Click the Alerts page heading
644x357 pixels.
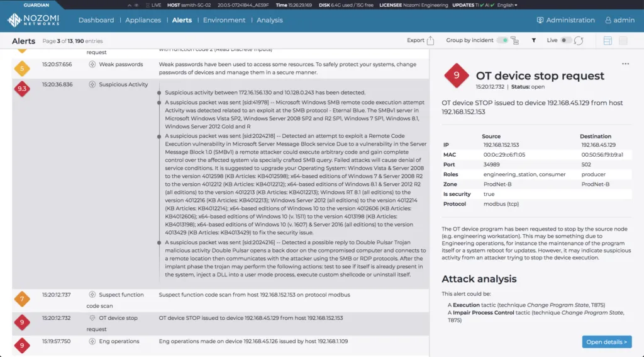pyautogui.click(x=23, y=41)
